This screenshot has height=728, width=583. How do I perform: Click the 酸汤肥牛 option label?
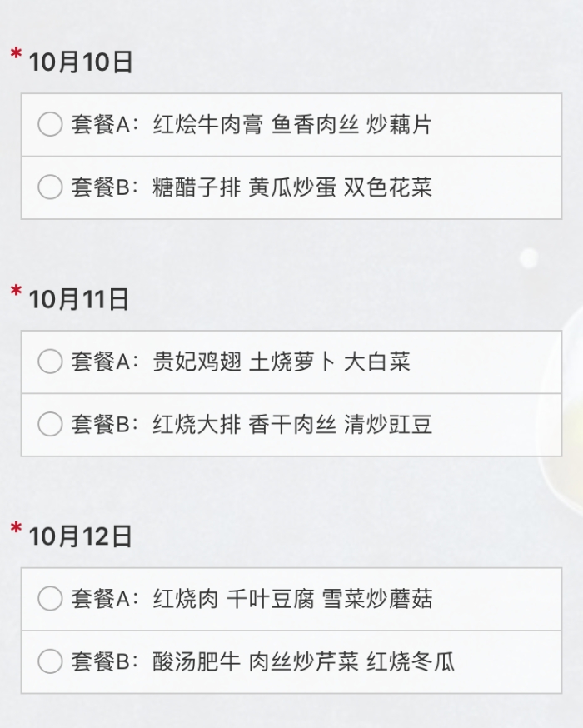[x=197, y=661]
